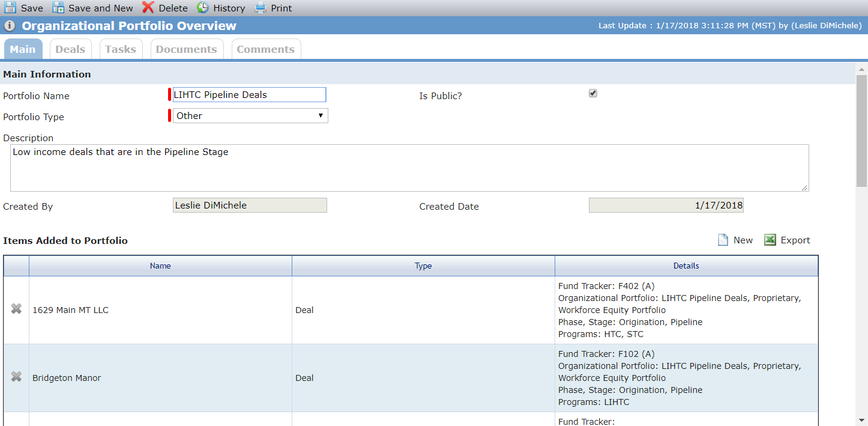The image size is (868, 426).
Task: Switch to the Deals tab
Action: (70, 49)
